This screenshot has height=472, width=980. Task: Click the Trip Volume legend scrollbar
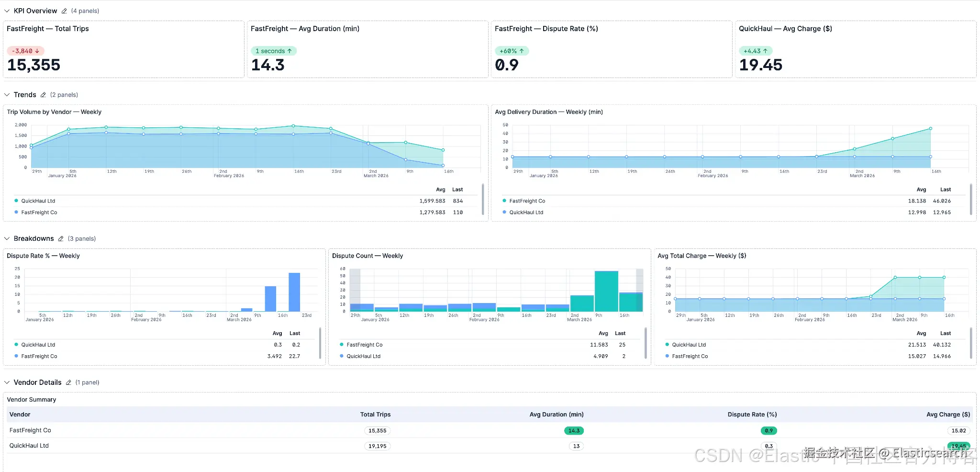[483, 200]
